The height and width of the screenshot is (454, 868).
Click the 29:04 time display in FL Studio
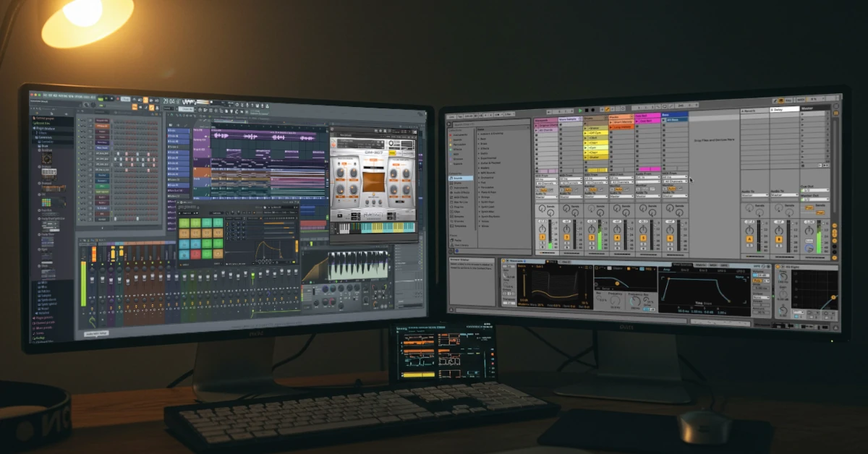(x=171, y=101)
